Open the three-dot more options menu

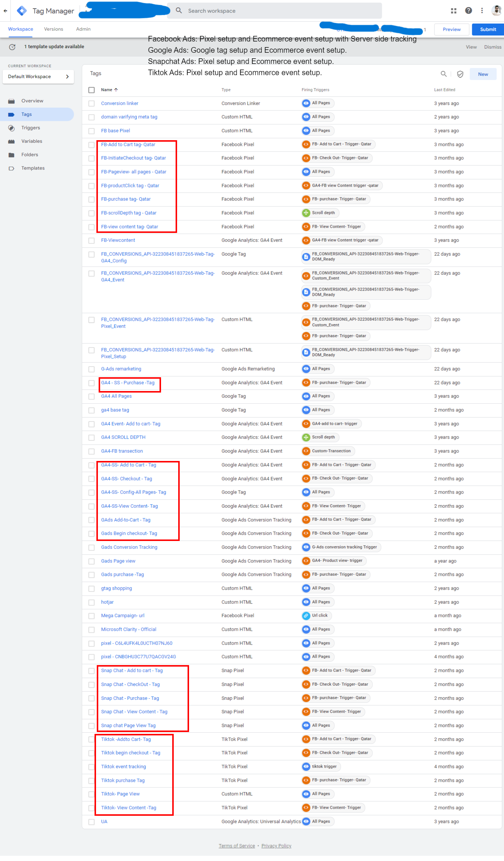click(x=482, y=11)
